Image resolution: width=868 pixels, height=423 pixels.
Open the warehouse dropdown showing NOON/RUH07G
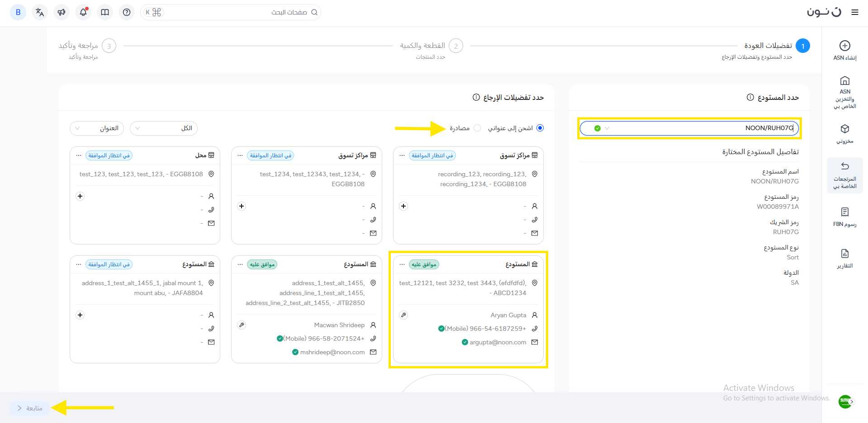[689, 128]
